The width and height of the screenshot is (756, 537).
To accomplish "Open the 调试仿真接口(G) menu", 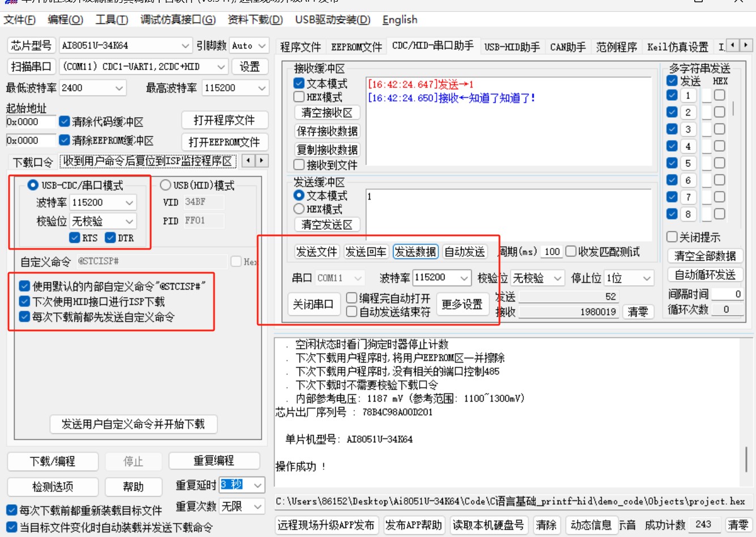I will pyautogui.click(x=178, y=20).
